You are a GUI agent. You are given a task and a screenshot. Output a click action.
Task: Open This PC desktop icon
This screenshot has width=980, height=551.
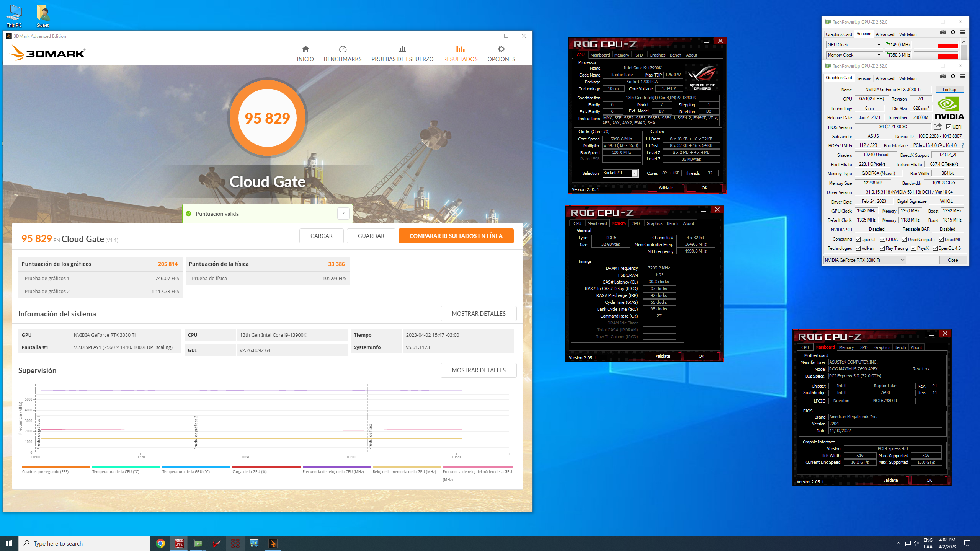[14, 16]
